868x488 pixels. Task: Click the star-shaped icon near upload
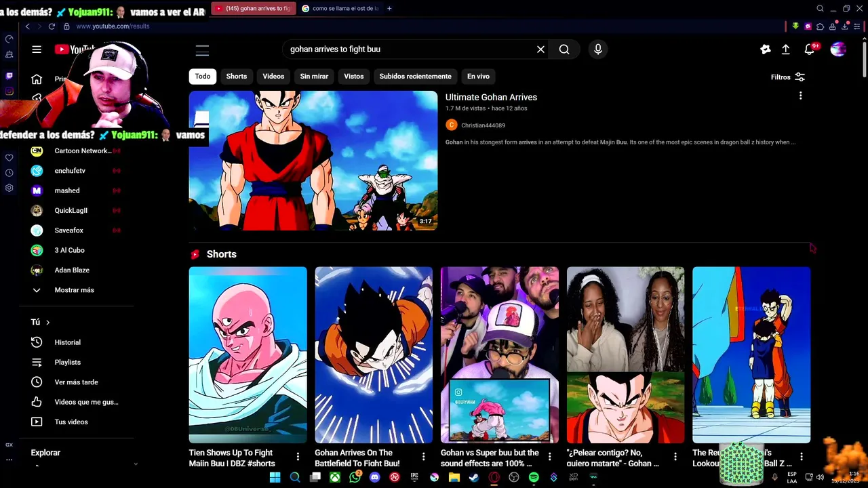[x=765, y=49]
